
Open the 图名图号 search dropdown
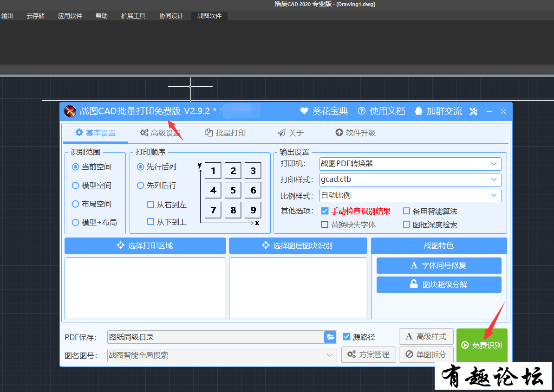pos(222,355)
